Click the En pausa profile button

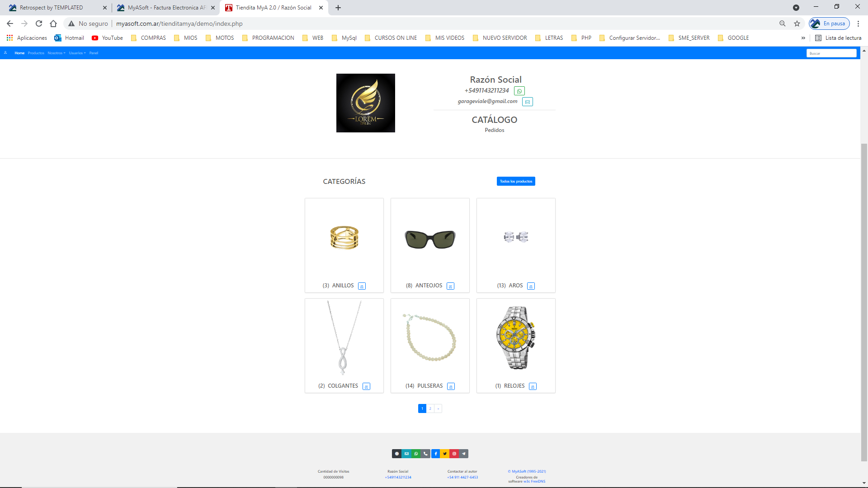click(830, 23)
